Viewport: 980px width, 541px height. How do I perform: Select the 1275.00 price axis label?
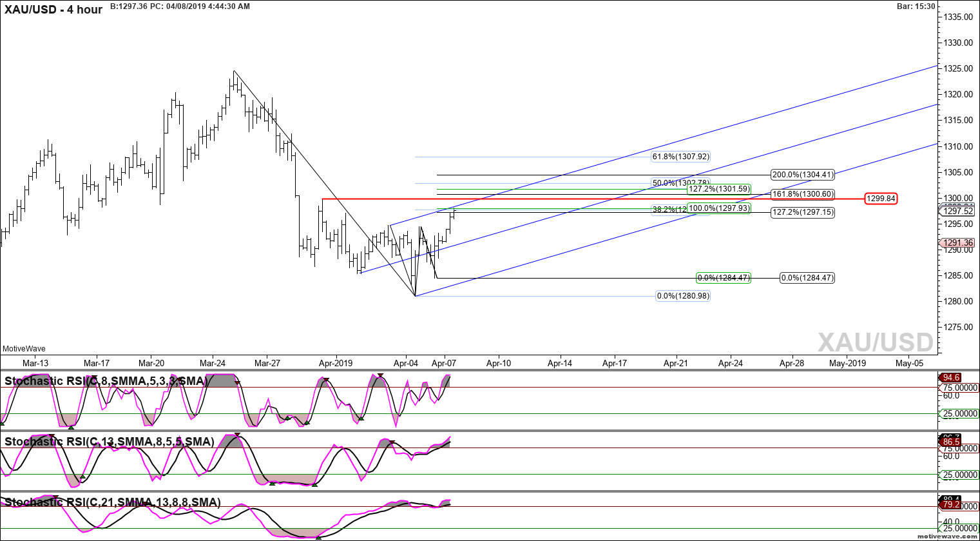pos(958,327)
